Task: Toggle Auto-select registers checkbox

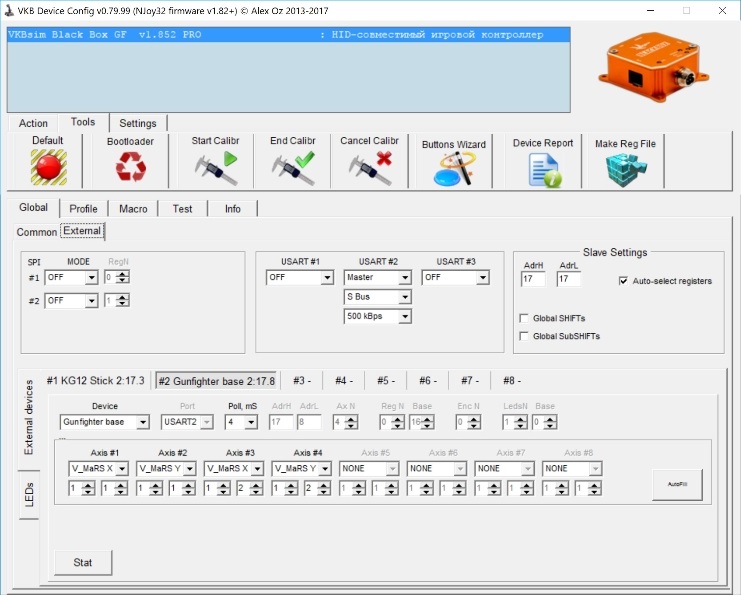Action: 623,281
